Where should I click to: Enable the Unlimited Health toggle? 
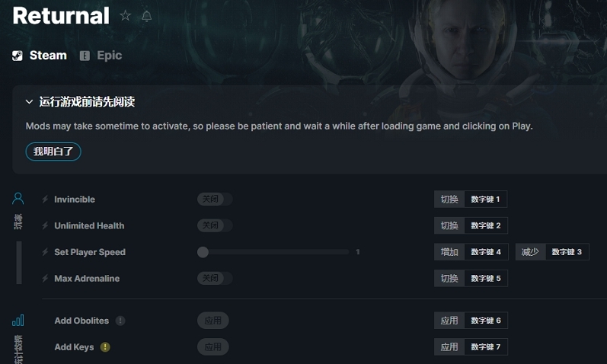(x=215, y=225)
